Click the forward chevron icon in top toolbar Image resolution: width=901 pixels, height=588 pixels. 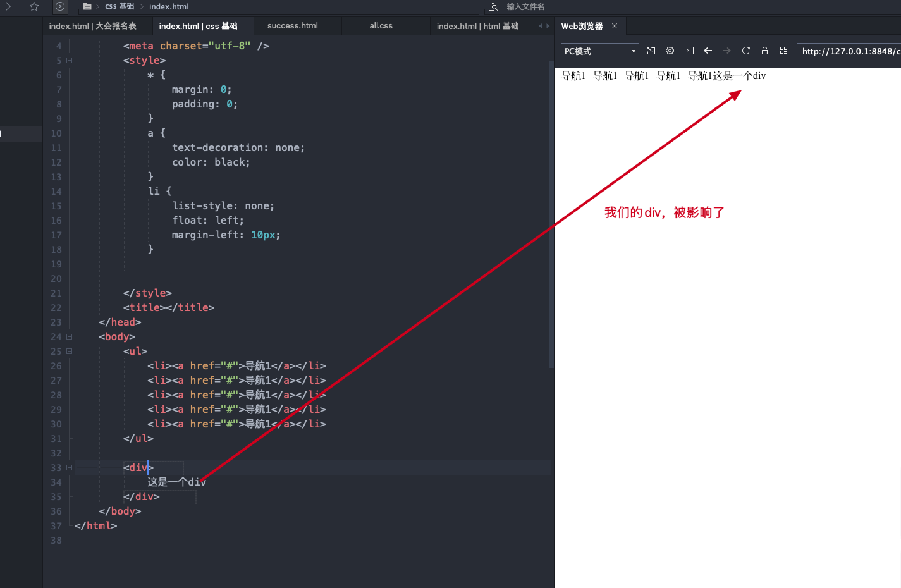coord(8,6)
